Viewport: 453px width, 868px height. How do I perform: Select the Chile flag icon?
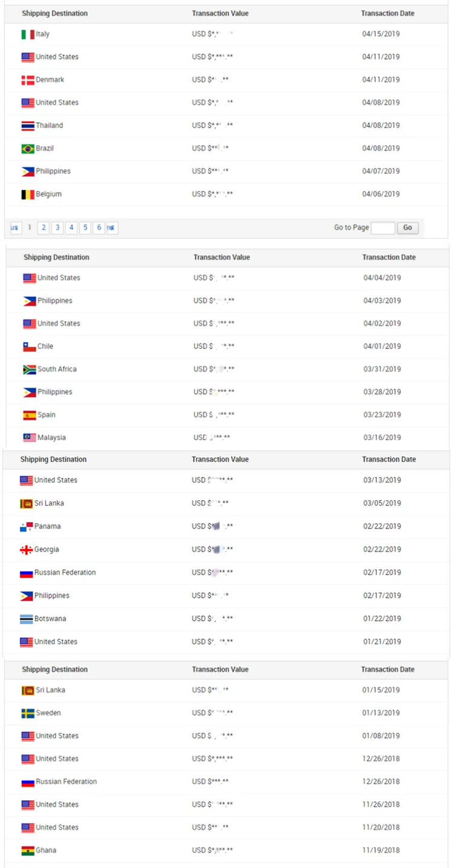click(30, 347)
